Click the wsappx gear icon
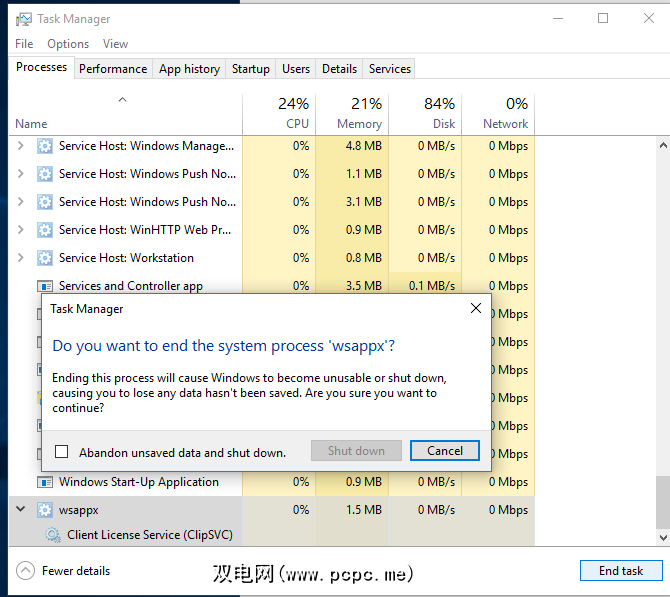Image resolution: width=670 pixels, height=597 pixels. point(45,510)
